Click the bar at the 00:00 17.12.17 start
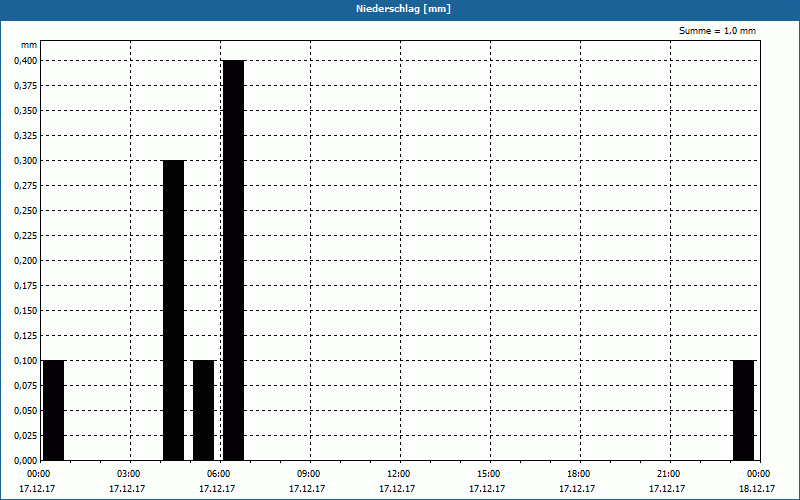The image size is (800, 500). coord(54,410)
